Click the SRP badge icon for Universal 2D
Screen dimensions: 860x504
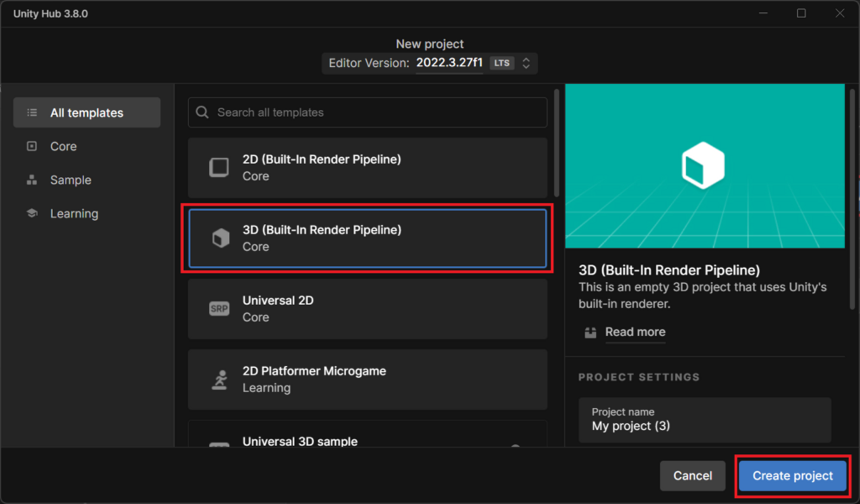219,309
